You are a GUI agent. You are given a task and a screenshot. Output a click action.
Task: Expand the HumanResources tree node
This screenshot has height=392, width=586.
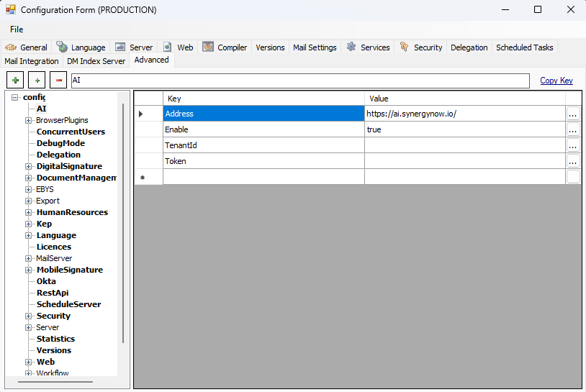click(29, 212)
